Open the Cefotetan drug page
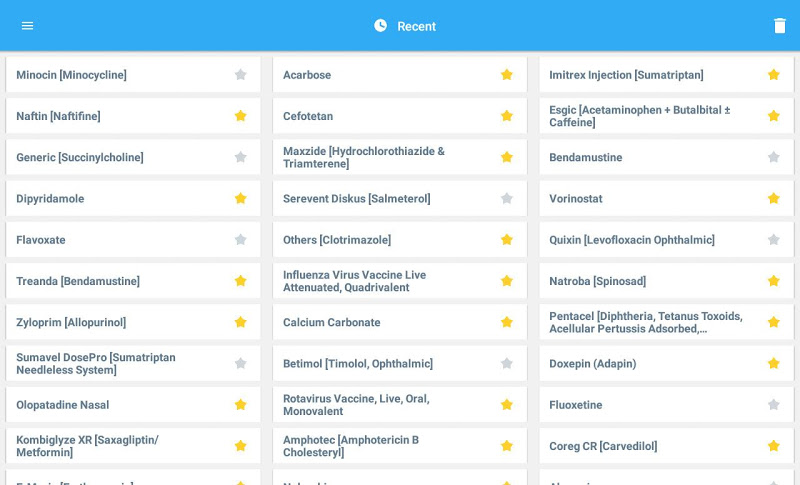Viewport: 800px width, 485px height. 399,116
